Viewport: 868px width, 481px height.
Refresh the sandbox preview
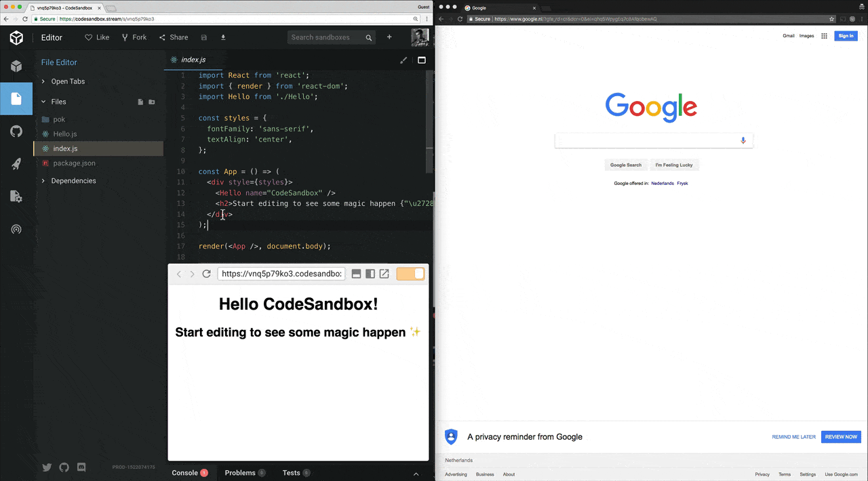(207, 274)
